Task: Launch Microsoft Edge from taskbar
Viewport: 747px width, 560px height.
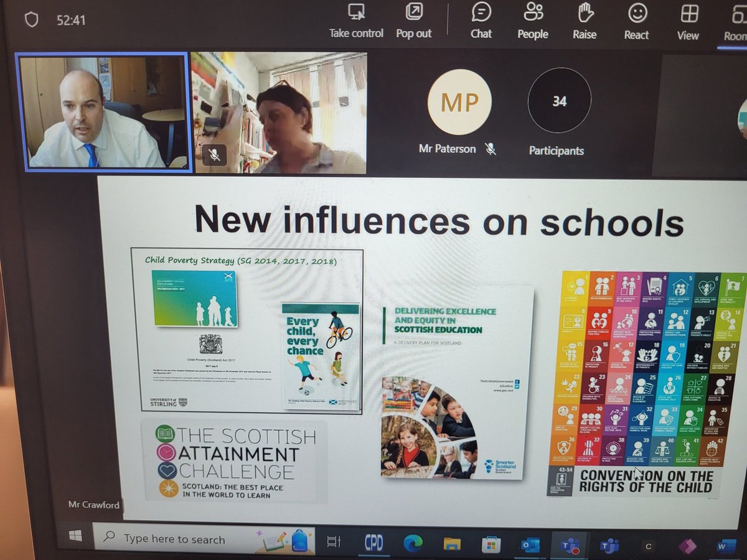Action: (x=413, y=543)
